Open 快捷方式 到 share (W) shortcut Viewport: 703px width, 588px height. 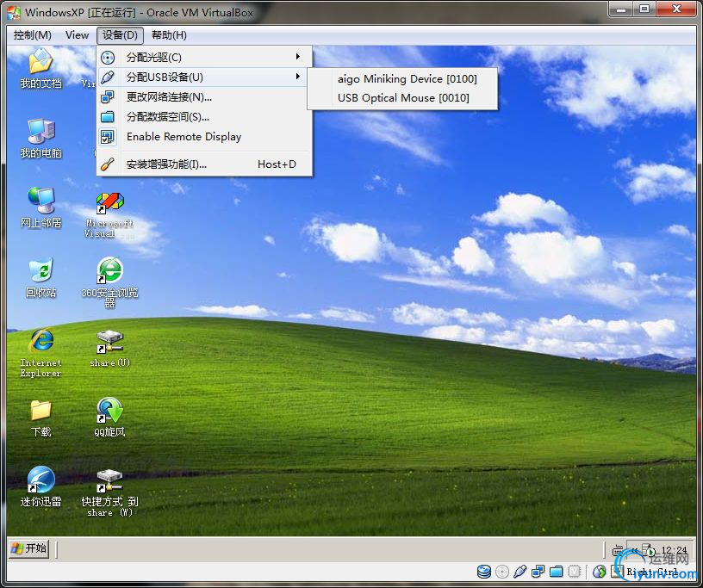point(110,493)
